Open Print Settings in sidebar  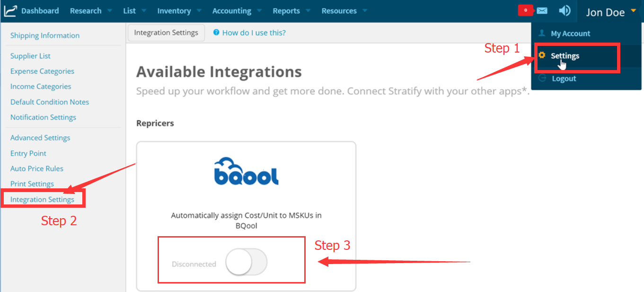click(x=32, y=184)
